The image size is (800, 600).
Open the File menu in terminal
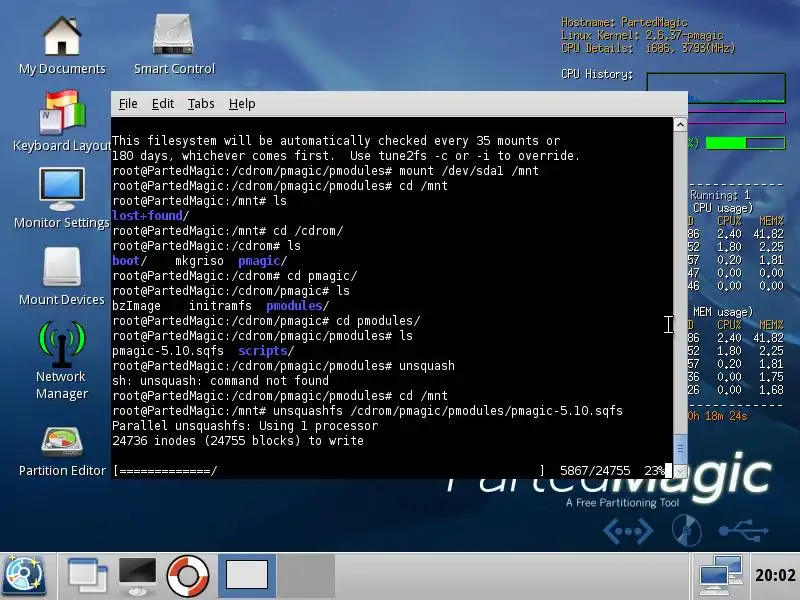[128, 104]
